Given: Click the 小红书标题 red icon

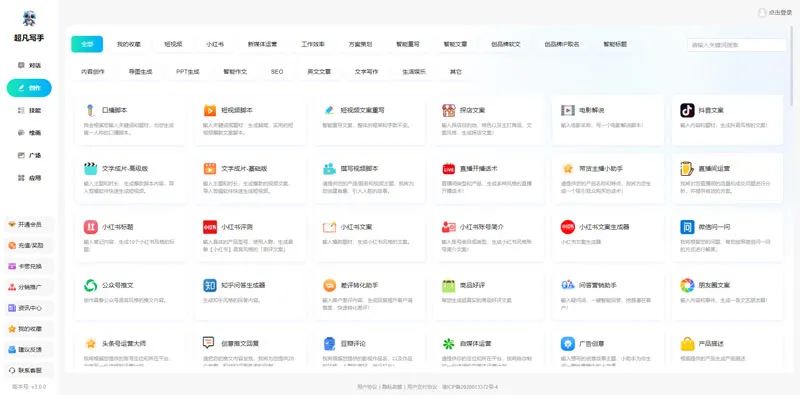Looking at the screenshot, I should 90,227.
